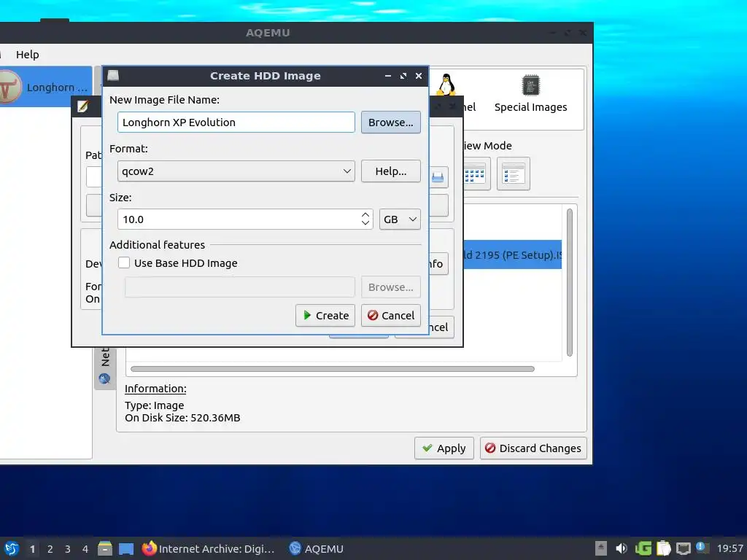Select the Network tab globe icon
The height and width of the screenshot is (560, 747).
point(104,378)
